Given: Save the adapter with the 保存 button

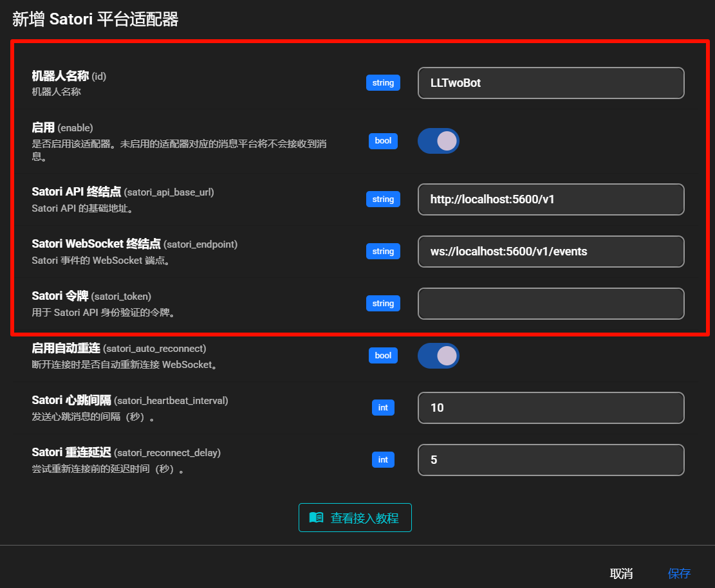Looking at the screenshot, I should [679, 574].
